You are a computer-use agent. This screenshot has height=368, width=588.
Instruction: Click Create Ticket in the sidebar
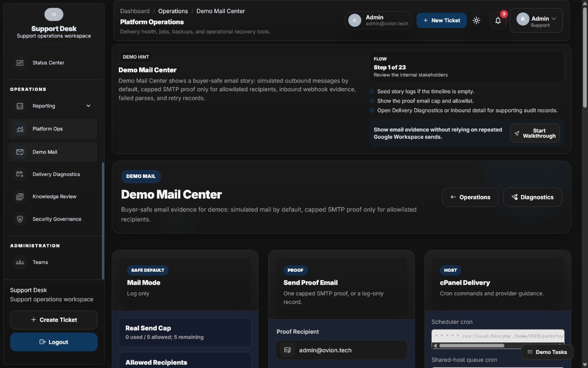(54, 320)
